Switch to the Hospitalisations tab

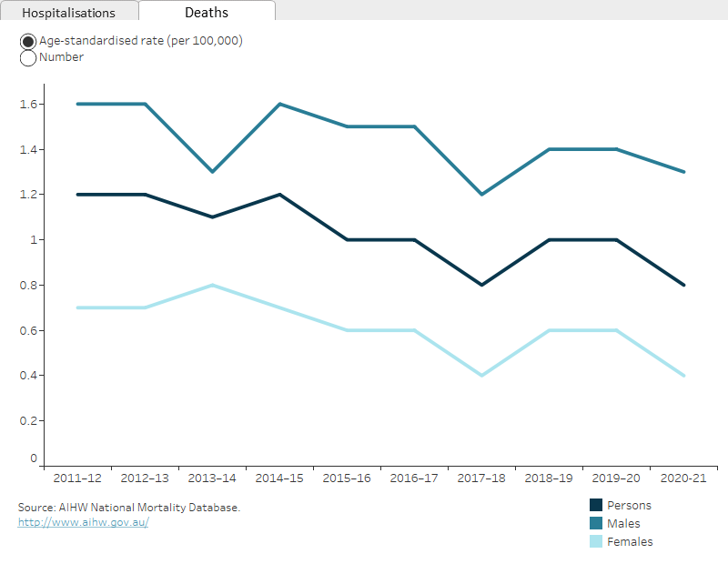(x=70, y=12)
